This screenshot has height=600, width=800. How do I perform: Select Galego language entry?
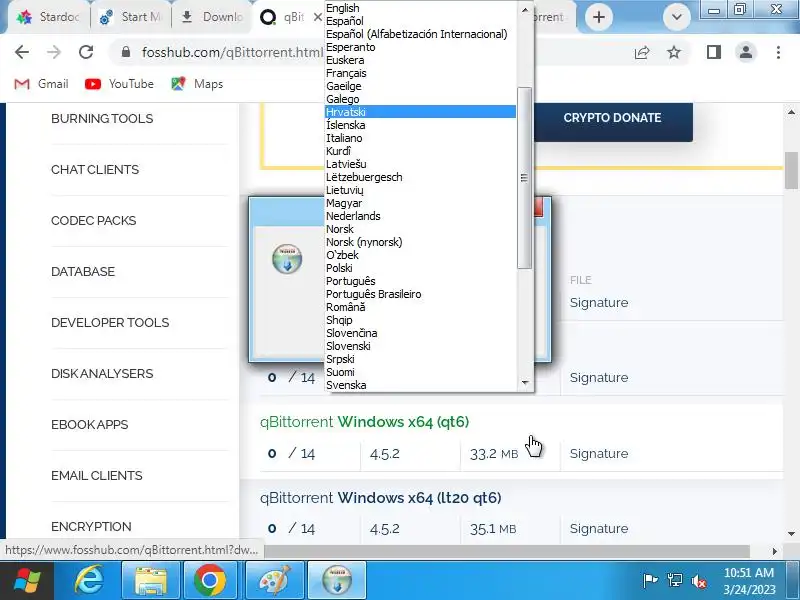[x=420, y=99]
